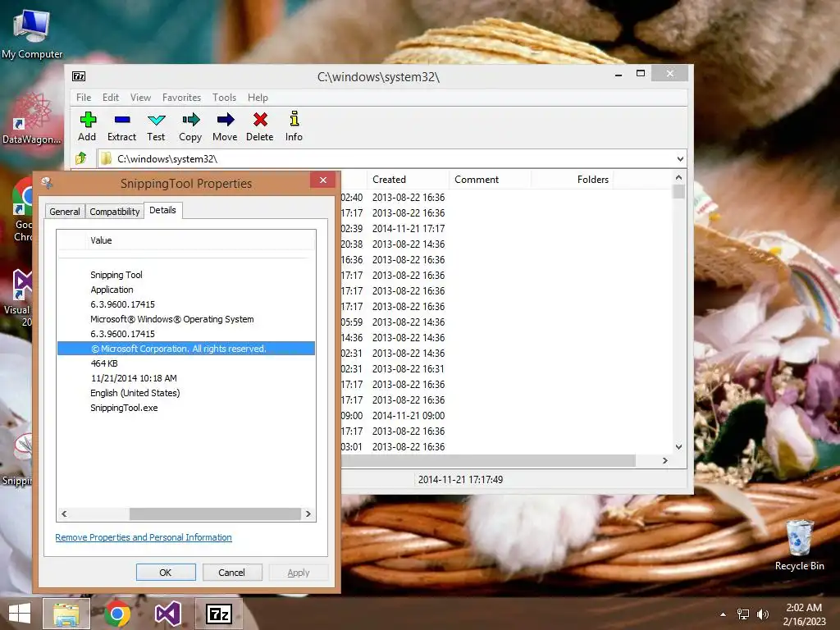Open the File menu
This screenshot has width=840, height=630.
(84, 98)
